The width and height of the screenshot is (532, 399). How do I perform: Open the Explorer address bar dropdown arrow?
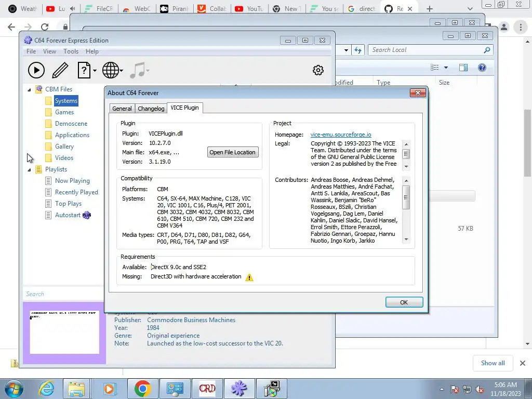[345, 50]
